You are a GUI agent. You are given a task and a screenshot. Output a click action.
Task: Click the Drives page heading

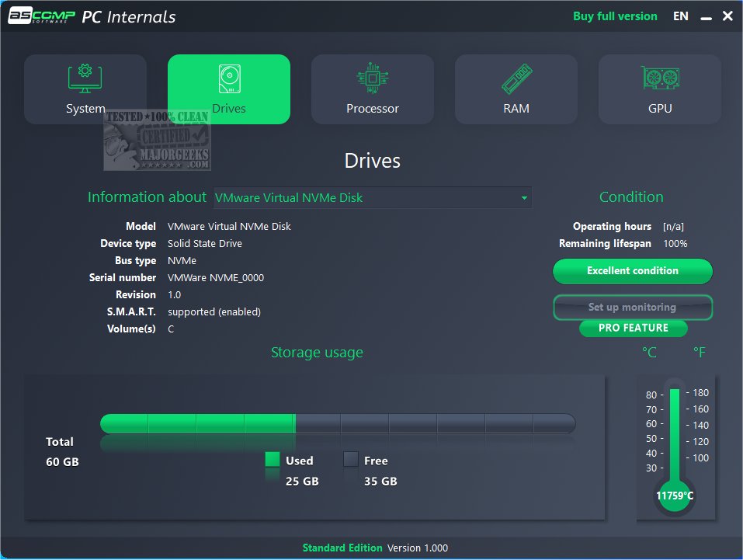[x=373, y=162]
